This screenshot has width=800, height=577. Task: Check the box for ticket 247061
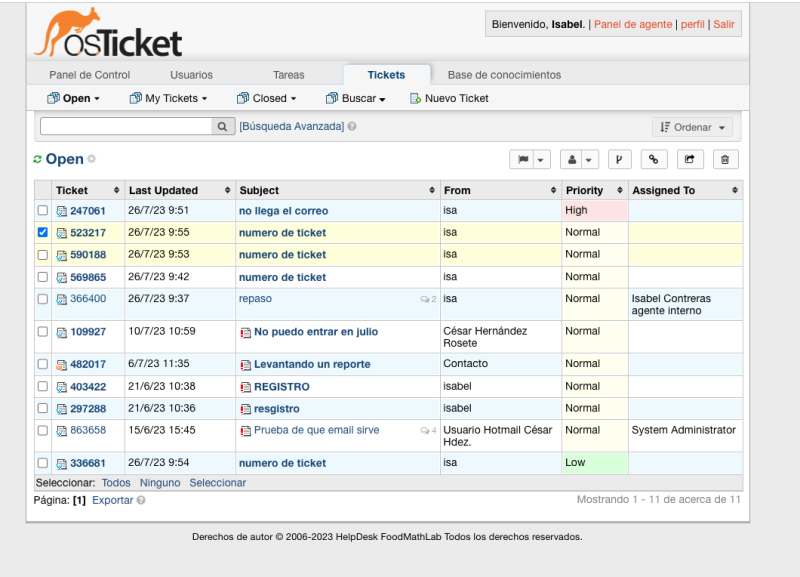click(42, 211)
